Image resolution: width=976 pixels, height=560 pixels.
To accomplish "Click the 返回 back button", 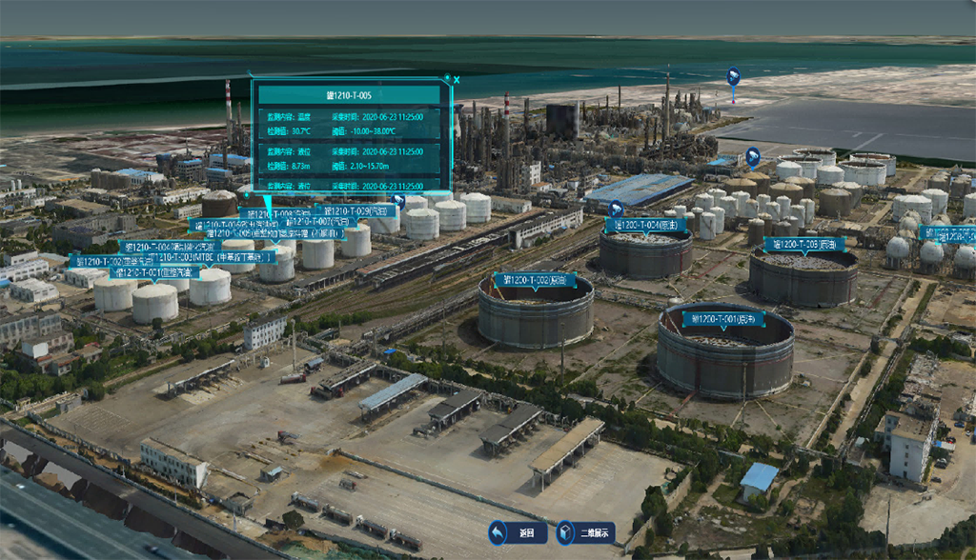I will [518, 532].
